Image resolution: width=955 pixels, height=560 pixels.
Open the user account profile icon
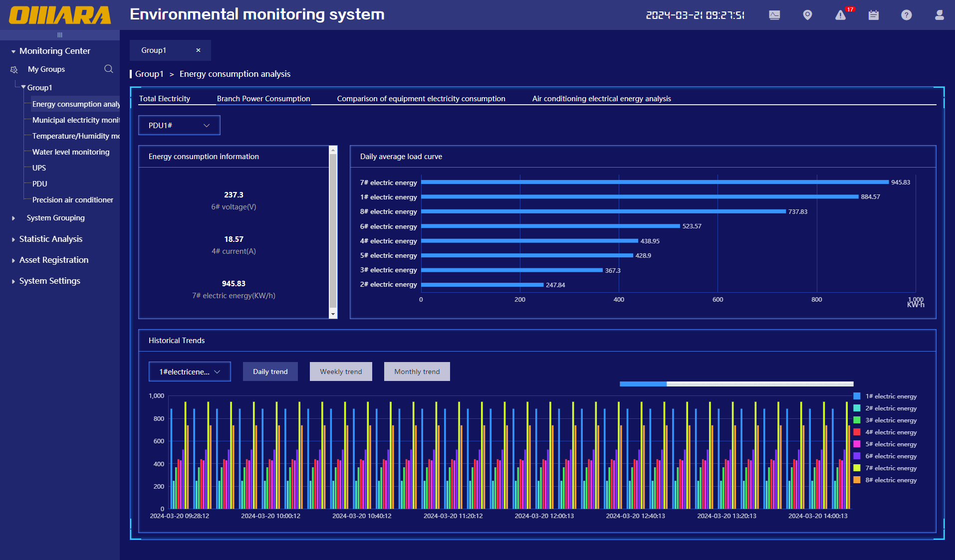pyautogui.click(x=939, y=15)
